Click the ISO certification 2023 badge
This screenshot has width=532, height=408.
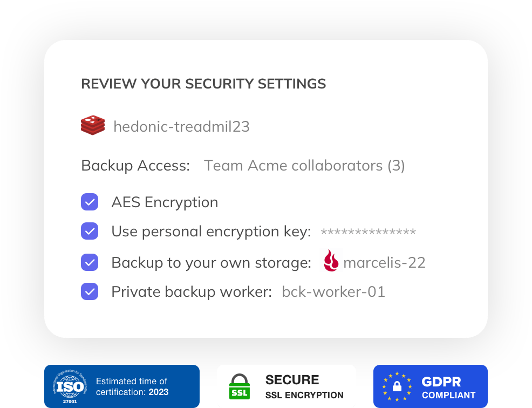(x=122, y=386)
